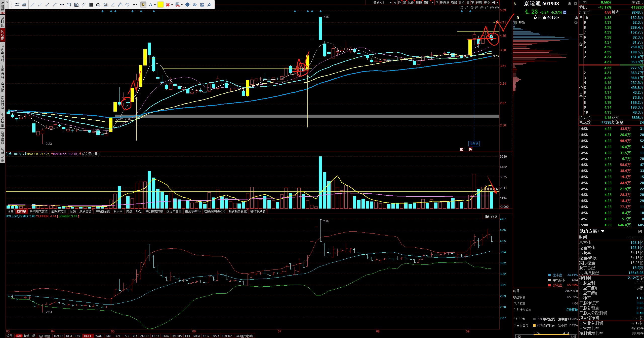This screenshot has height=338, width=644.
Task: Toggle 复权 price adjustment button
Action: click(x=461, y=3)
